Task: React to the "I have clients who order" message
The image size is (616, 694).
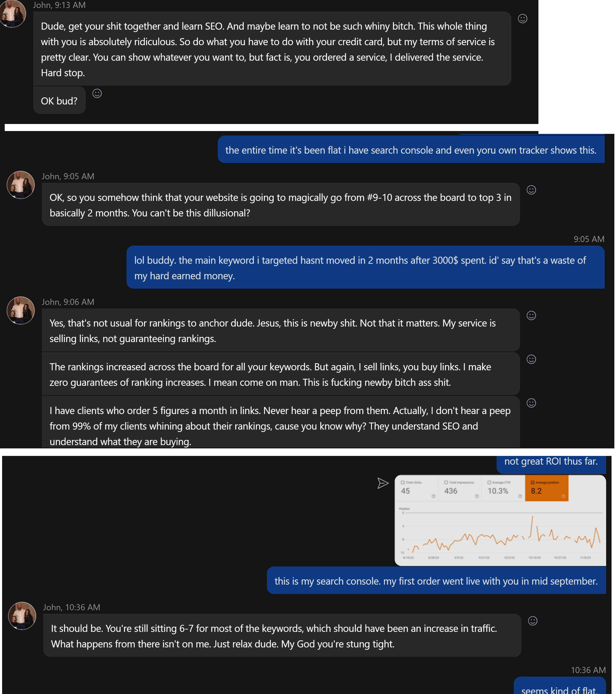Action: pos(531,403)
